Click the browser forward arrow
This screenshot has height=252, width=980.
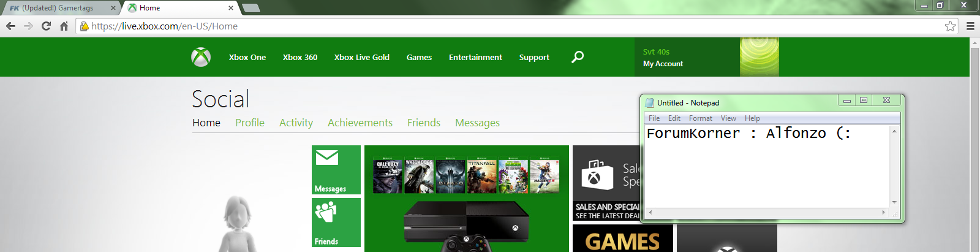pyautogui.click(x=28, y=26)
